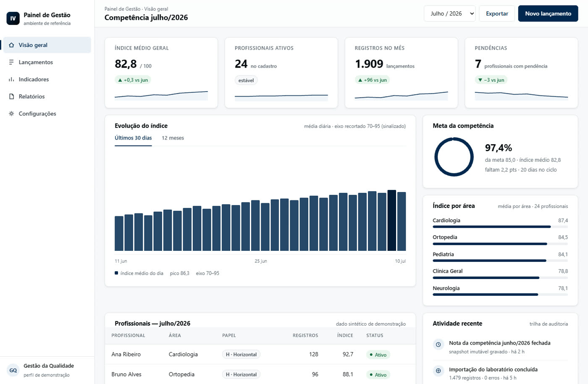588x384 pixels.
Task: Click the REGISTROS column header
Action: pyautogui.click(x=305, y=336)
